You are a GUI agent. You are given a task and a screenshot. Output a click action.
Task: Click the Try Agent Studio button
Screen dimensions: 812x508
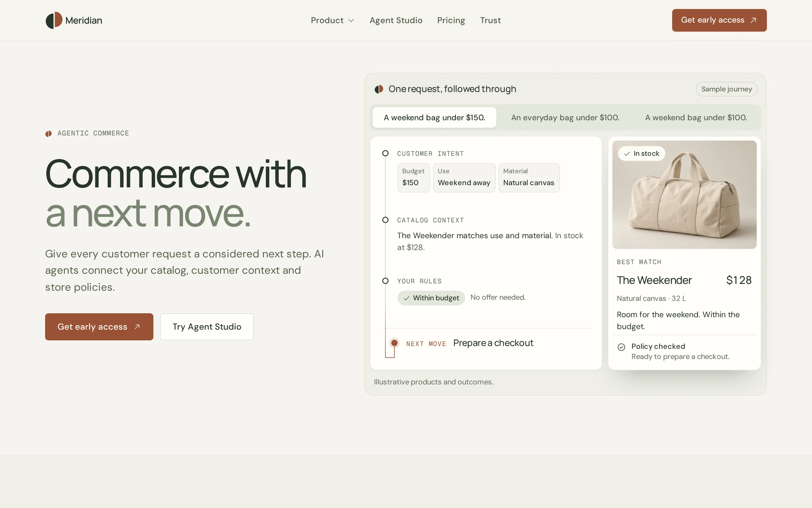207,327
